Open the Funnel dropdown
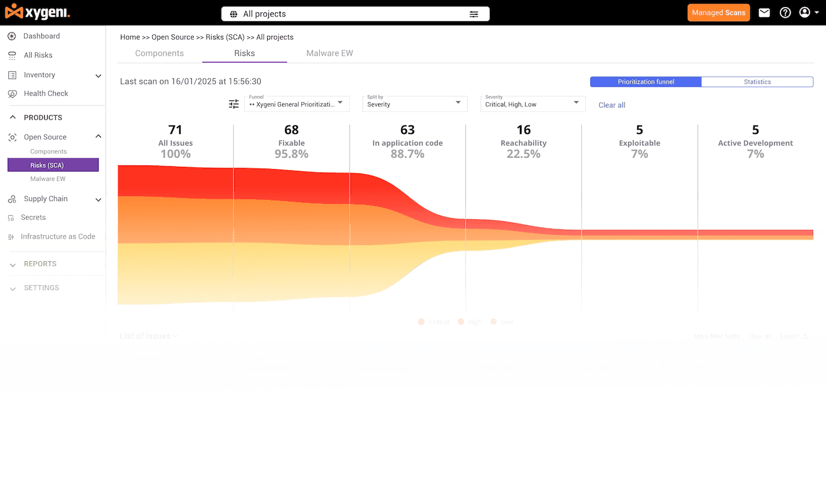826x504 pixels. point(297,104)
